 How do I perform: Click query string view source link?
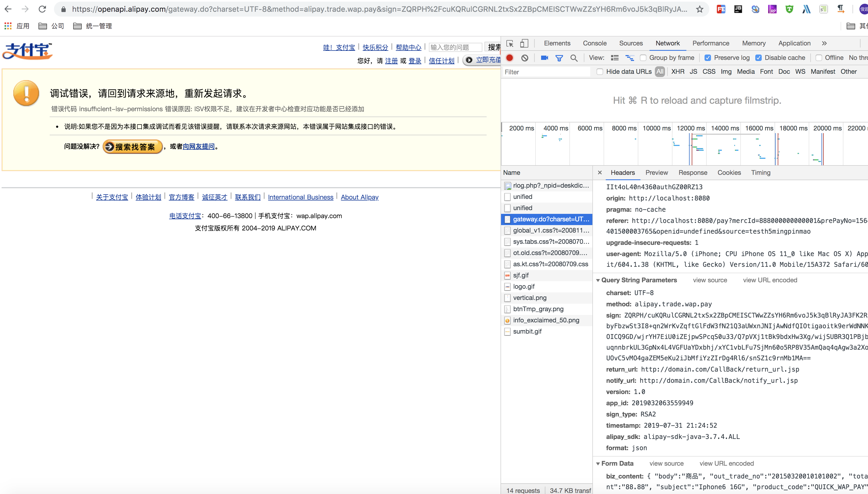[710, 280]
